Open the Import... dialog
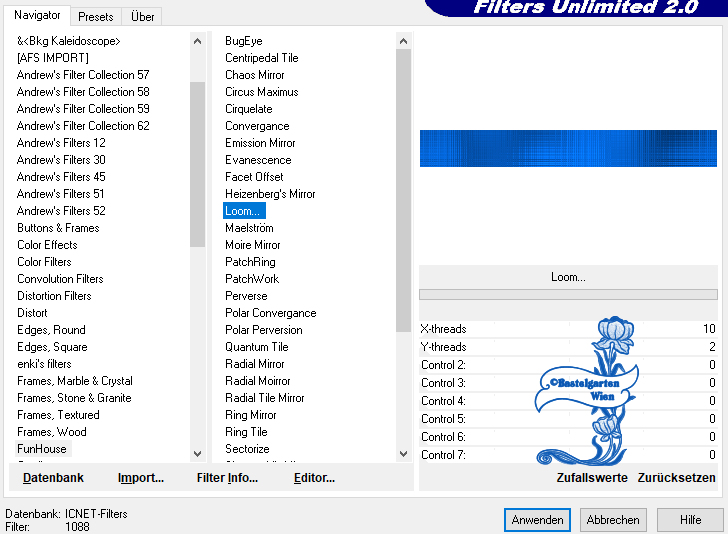 tap(141, 478)
